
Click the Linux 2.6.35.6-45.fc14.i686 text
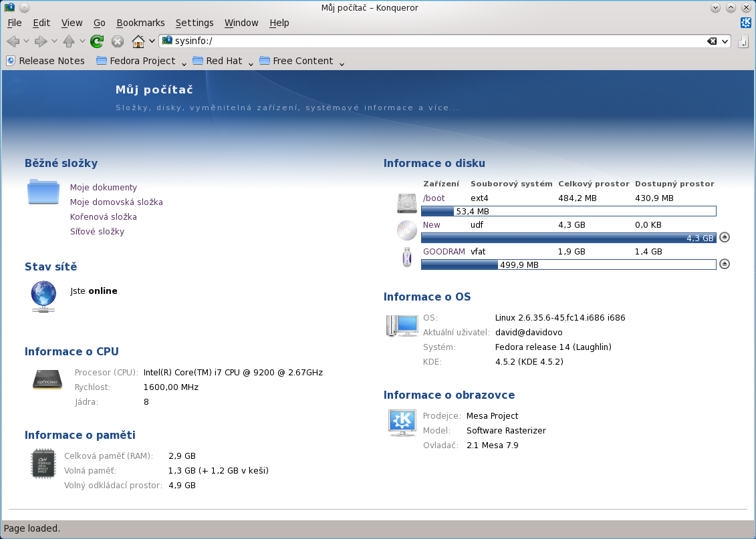click(560, 318)
